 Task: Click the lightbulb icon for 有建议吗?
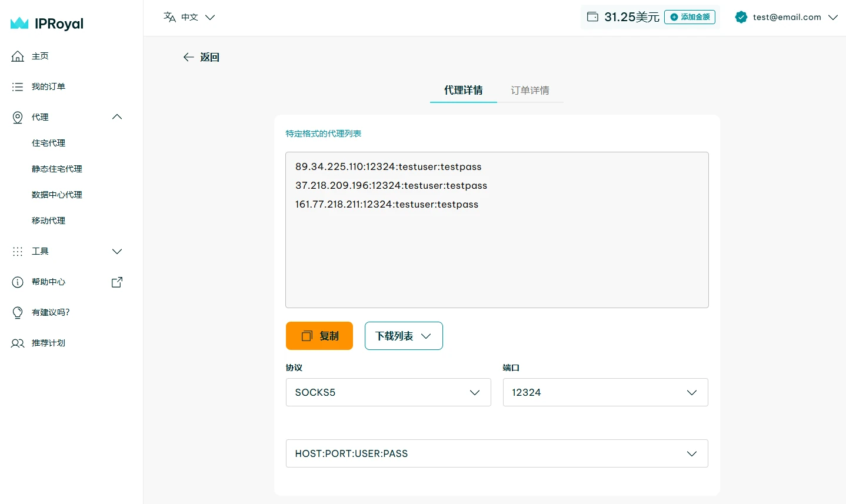18,313
